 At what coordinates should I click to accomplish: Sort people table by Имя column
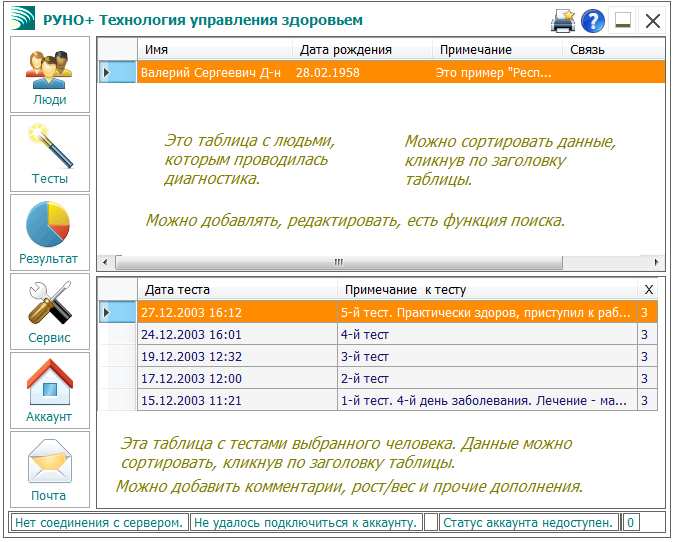point(215,50)
